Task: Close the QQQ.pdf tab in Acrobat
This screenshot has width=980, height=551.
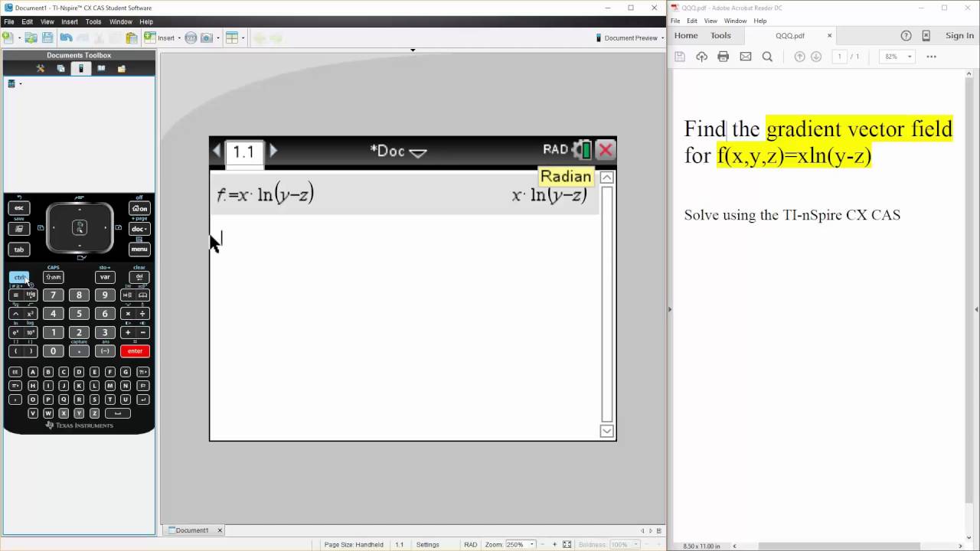Action: coord(829,35)
